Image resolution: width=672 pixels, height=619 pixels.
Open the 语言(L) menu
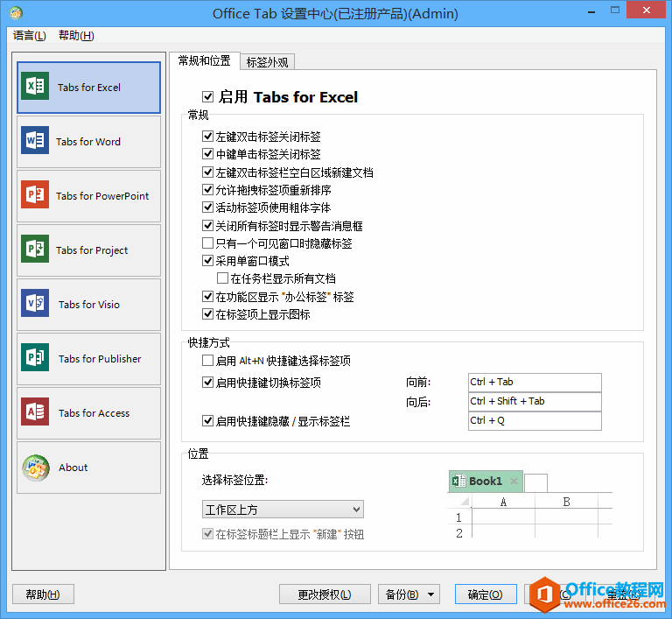coord(29,35)
